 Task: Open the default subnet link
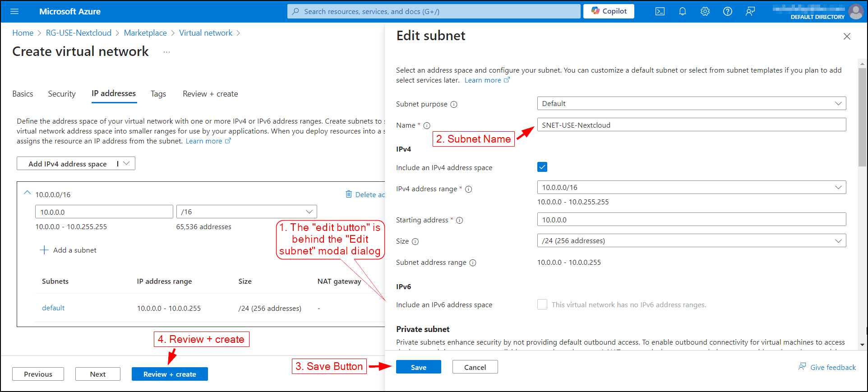(53, 308)
